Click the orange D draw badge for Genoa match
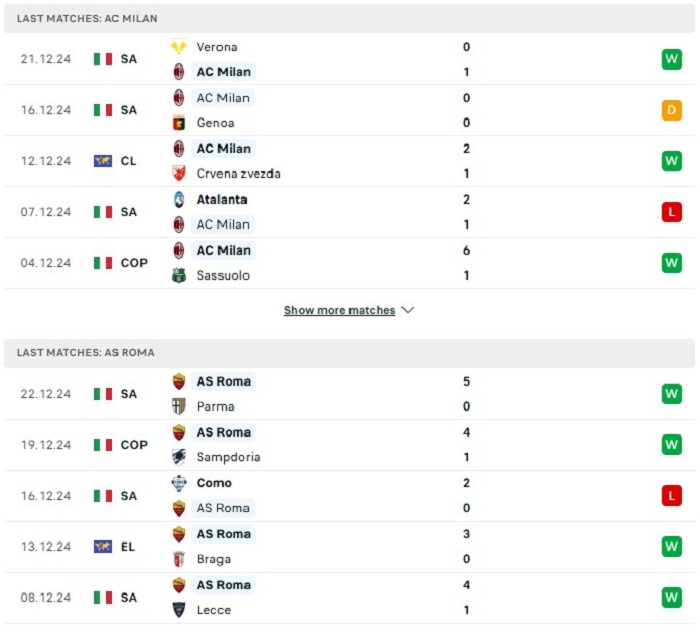 click(x=671, y=110)
